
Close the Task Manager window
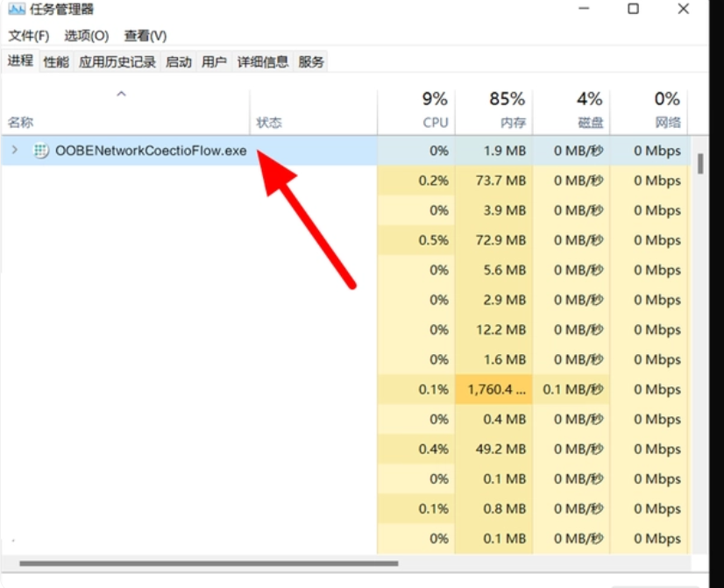[x=684, y=8]
